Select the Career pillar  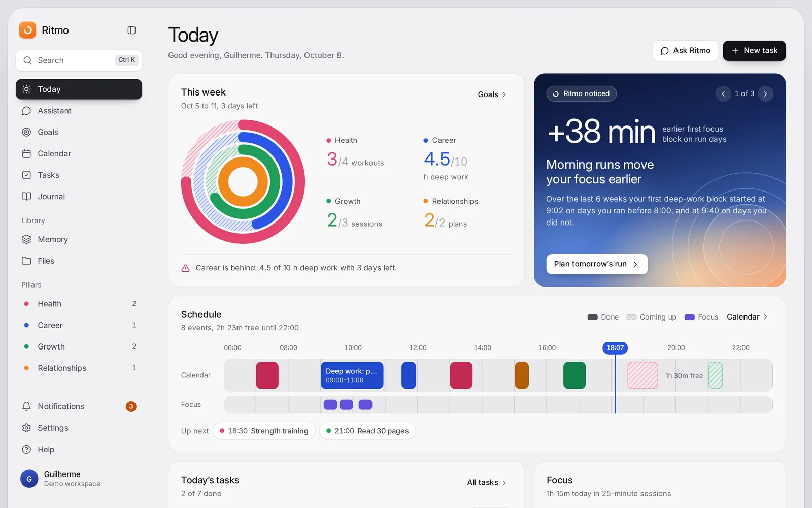(79, 325)
